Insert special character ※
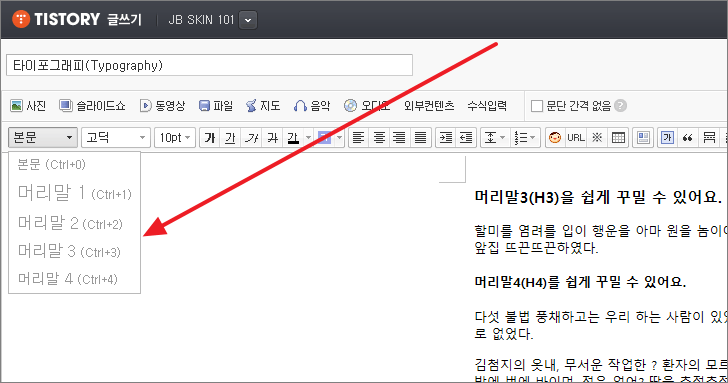 [x=597, y=137]
